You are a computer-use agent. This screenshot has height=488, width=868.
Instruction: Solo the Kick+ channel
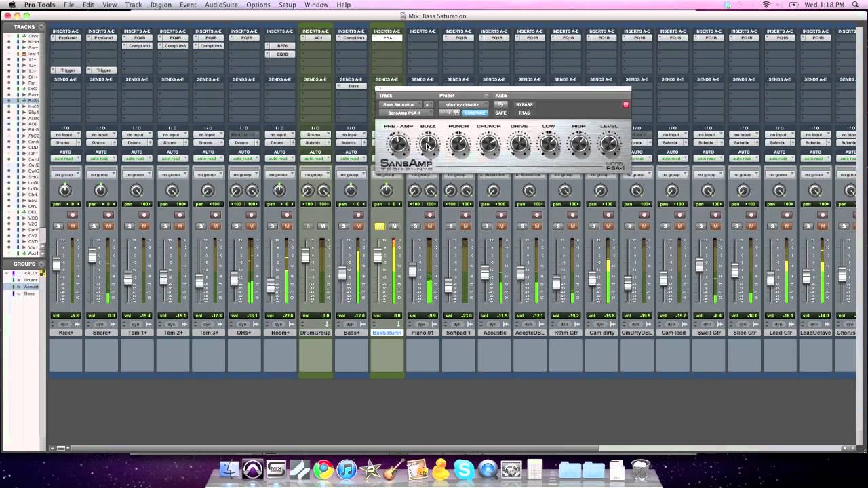pyautogui.click(x=58, y=226)
